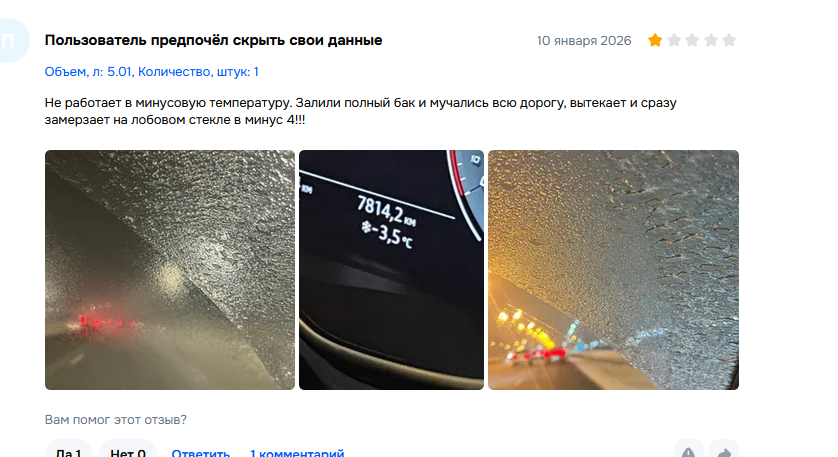The image size is (838, 457).
Task: Open icy windshield photo with yellow lights
Action: click(613, 270)
